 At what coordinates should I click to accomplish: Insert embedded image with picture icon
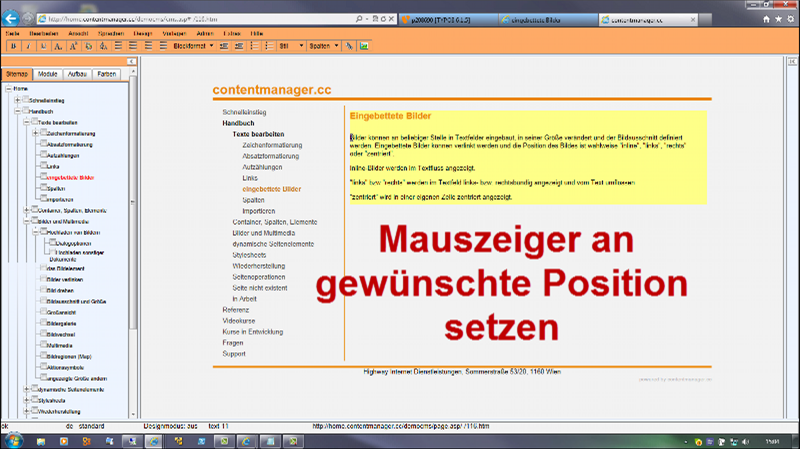[x=364, y=46]
